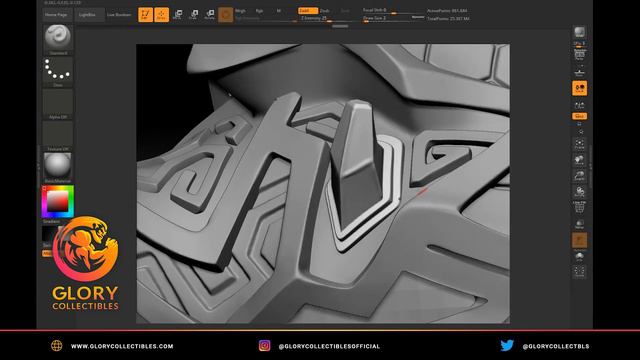This screenshot has width=640, height=360.
Task: Click the divider handle above the canvas
Action: [340, 26]
